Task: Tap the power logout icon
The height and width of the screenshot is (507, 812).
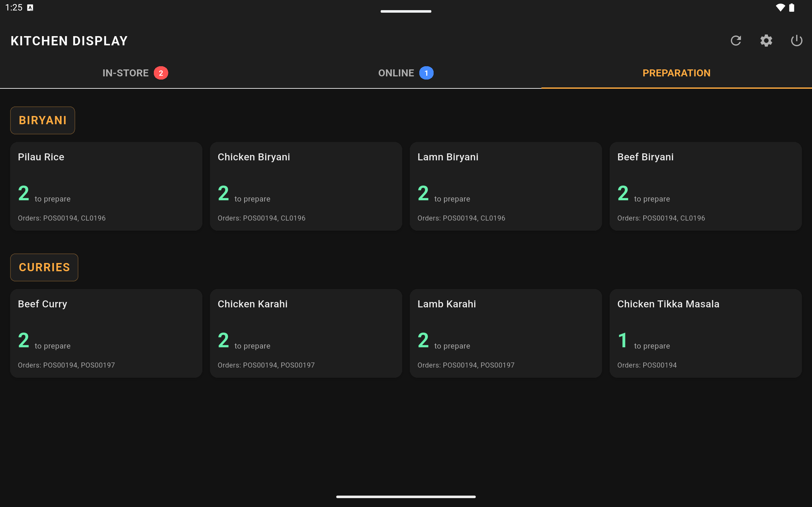Action: click(x=796, y=41)
